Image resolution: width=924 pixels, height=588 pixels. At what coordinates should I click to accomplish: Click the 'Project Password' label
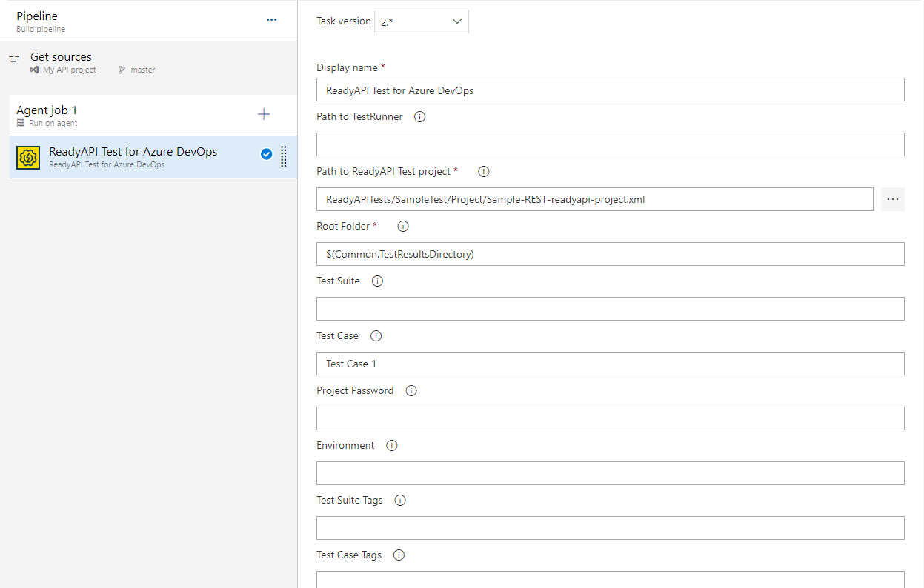click(x=355, y=390)
